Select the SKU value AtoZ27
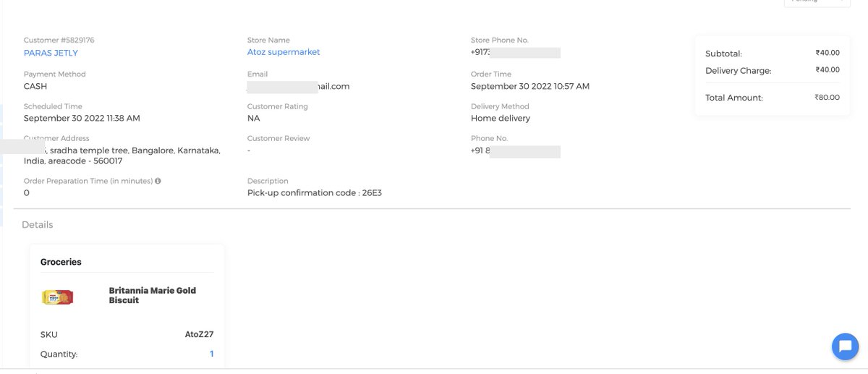This screenshot has width=868, height=374. pos(200,334)
